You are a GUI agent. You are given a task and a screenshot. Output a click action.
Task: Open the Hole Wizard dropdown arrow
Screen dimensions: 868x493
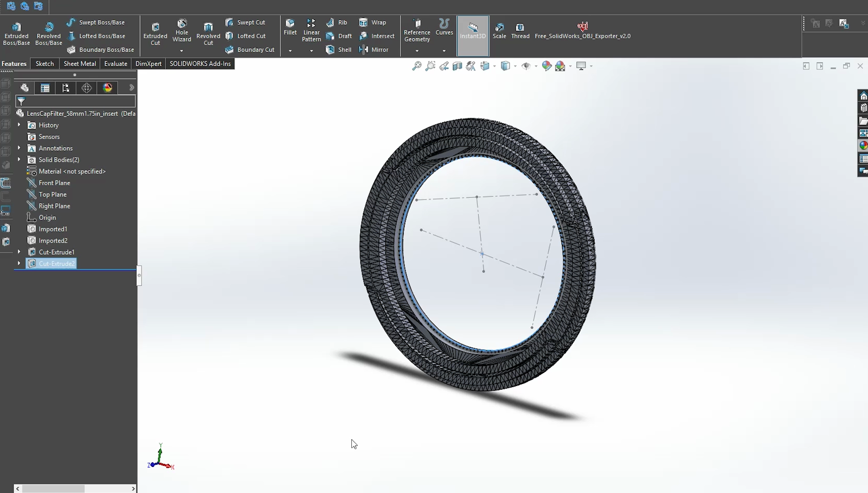182,51
